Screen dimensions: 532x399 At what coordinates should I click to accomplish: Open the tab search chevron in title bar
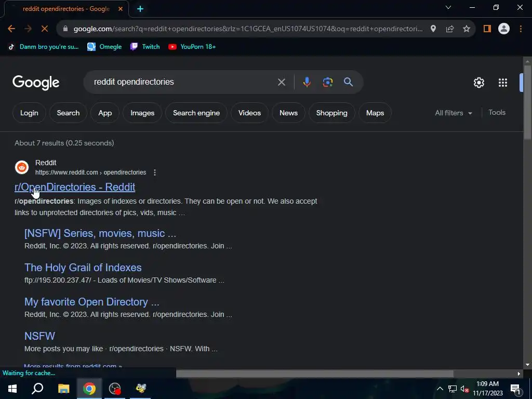(448, 7)
